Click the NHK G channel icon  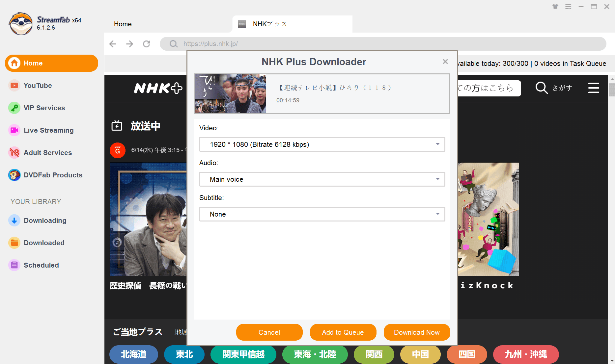(117, 150)
